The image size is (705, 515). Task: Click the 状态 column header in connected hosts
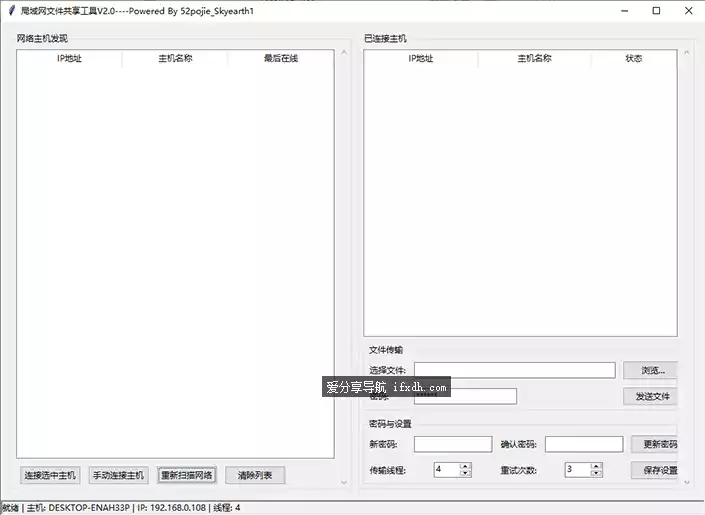634,58
